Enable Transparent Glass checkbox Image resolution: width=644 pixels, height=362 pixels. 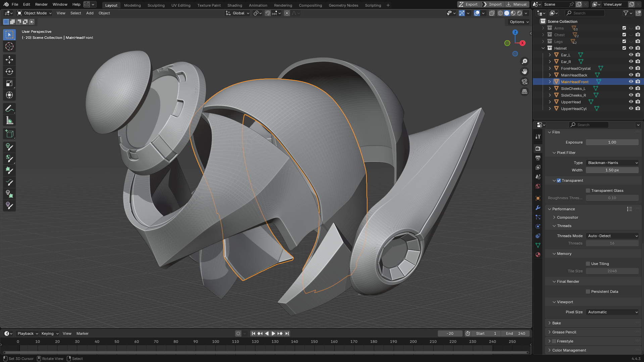588,191
